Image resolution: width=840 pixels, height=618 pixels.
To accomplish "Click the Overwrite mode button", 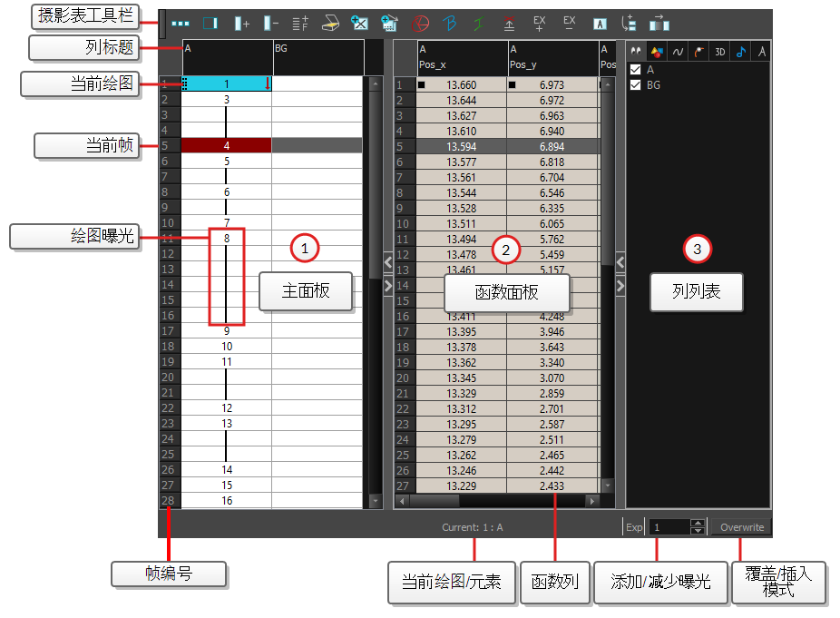I will 740,527.
